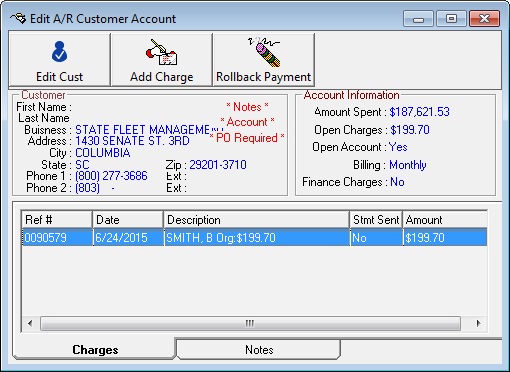This screenshot has width=510, height=372.
Task: Click the Finance Charges value No
Action: click(x=397, y=182)
